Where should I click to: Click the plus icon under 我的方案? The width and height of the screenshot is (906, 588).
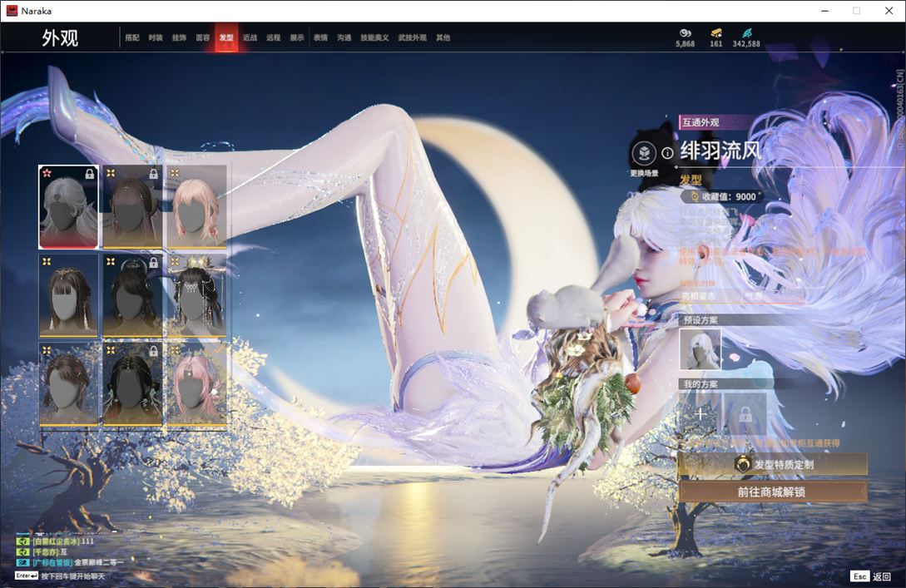tap(701, 413)
